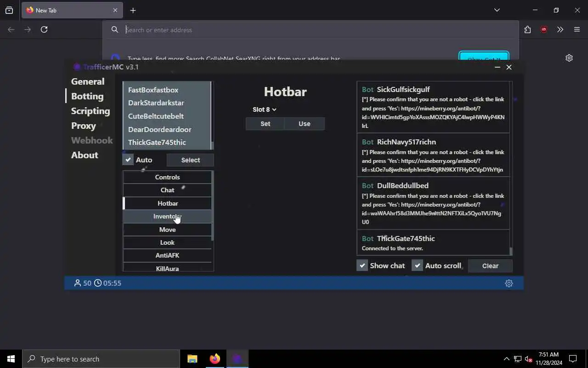Select bot DearDoordeardoor in the list
The image size is (588, 368).
pyautogui.click(x=167, y=129)
